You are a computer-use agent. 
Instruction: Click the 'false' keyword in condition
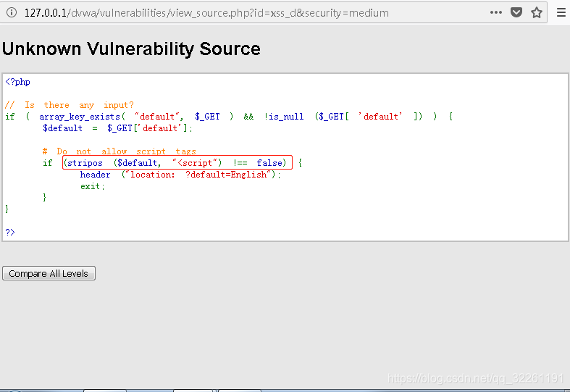tap(269, 163)
